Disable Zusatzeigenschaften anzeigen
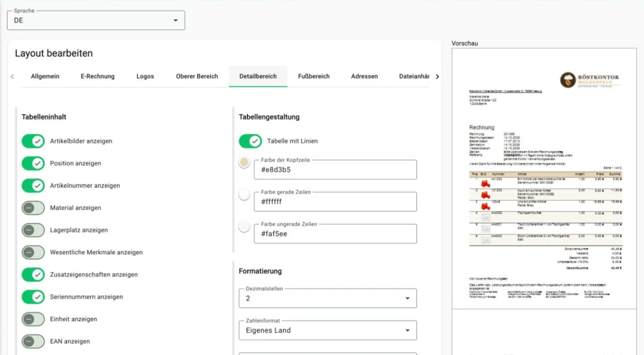 pyautogui.click(x=33, y=275)
